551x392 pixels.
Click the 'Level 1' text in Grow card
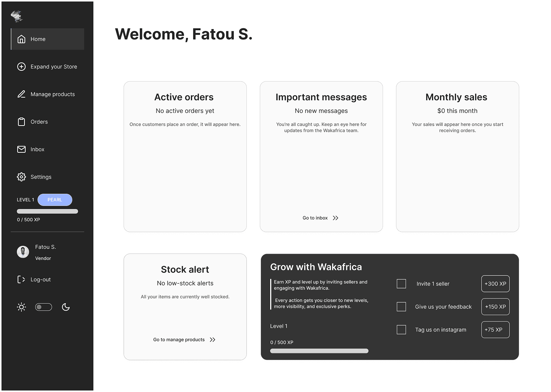click(x=279, y=326)
